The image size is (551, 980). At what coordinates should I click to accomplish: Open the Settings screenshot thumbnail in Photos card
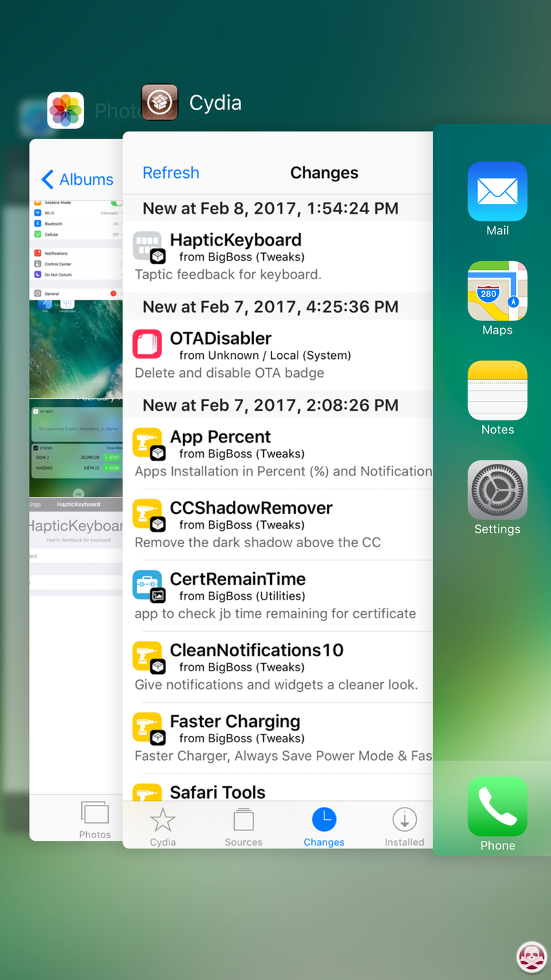click(76, 250)
